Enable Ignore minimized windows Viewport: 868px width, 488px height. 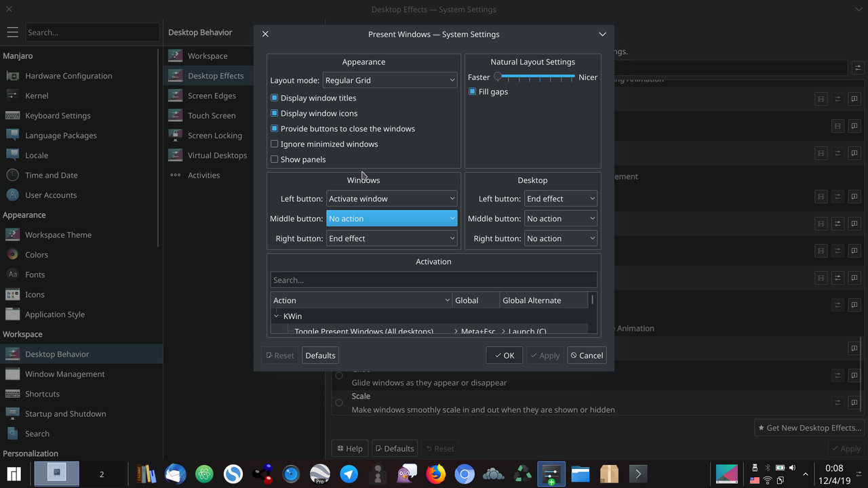click(274, 144)
